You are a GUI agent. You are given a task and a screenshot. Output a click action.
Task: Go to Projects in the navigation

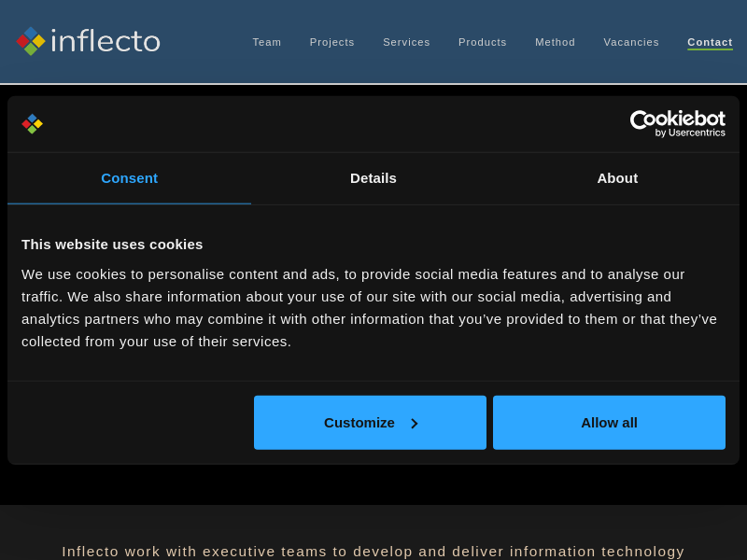331,42
